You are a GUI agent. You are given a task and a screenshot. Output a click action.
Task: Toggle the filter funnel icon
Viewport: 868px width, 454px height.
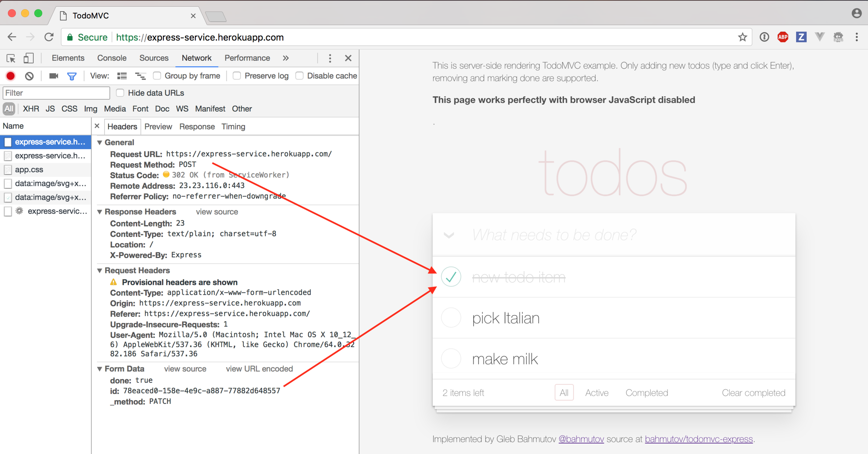pyautogui.click(x=72, y=76)
